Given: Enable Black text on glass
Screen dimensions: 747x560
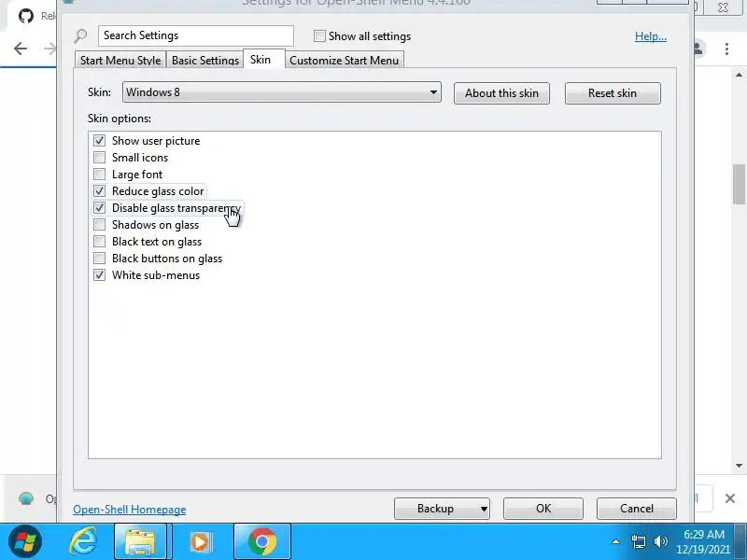Looking at the screenshot, I should (99, 242).
